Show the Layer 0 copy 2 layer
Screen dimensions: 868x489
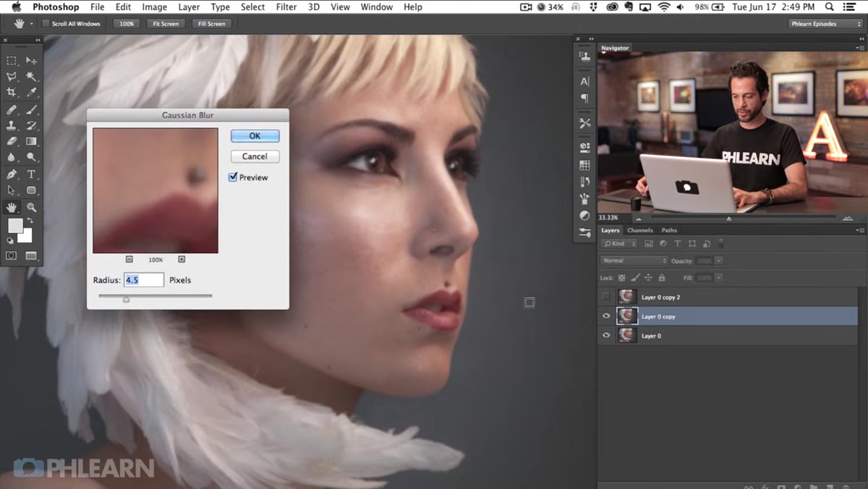pos(606,297)
